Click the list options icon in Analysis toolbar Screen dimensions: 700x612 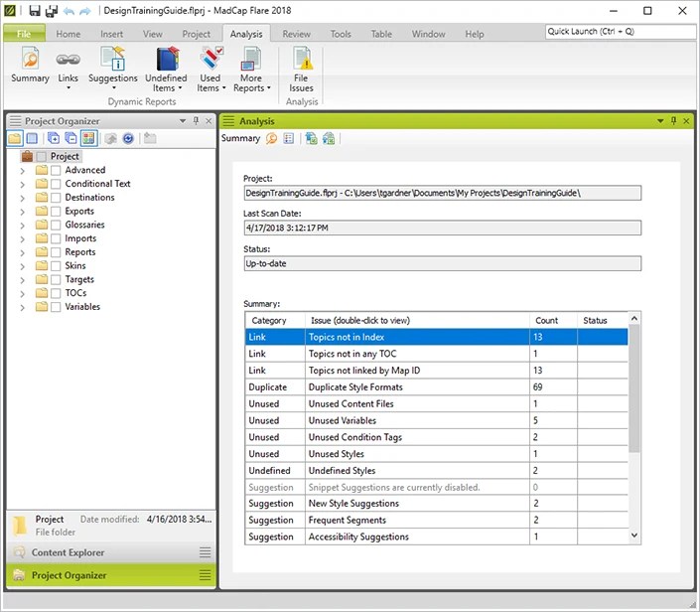[x=289, y=138]
